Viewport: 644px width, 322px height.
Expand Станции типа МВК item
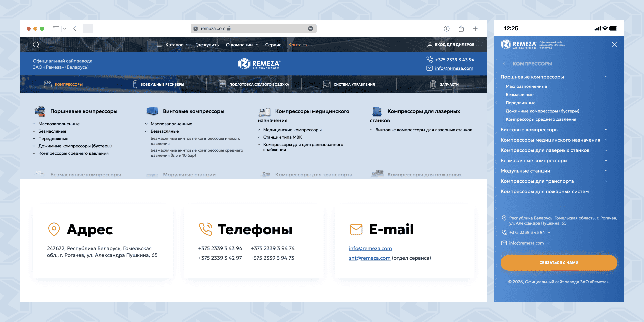tap(259, 137)
